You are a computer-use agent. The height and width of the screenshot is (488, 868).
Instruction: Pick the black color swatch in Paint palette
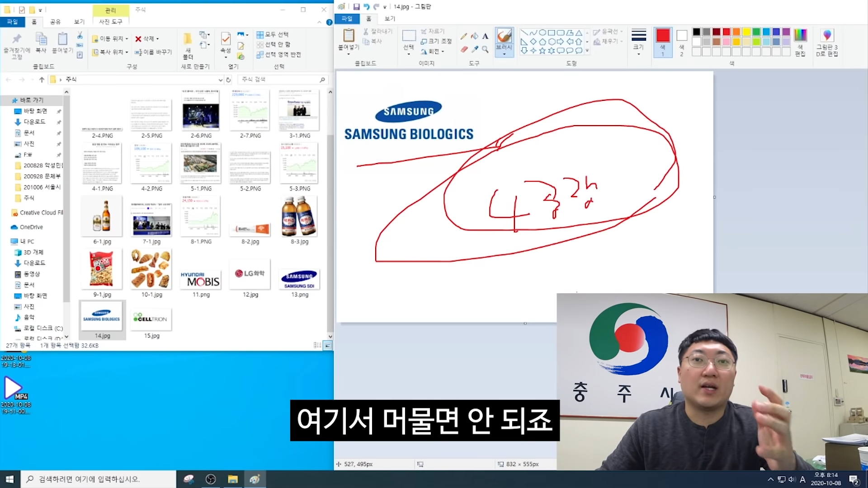696,32
